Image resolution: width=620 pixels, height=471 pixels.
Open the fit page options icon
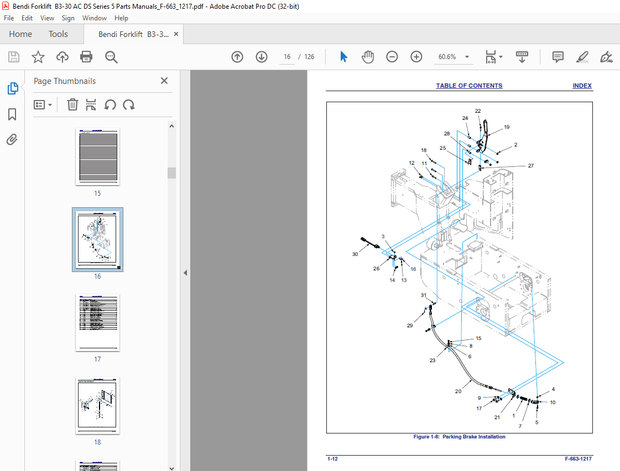[x=493, y=57]
